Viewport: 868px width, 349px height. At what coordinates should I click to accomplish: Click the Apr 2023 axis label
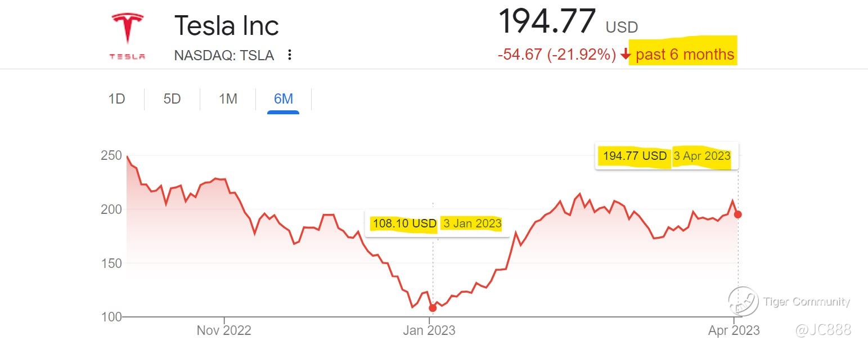click(734, 330)
